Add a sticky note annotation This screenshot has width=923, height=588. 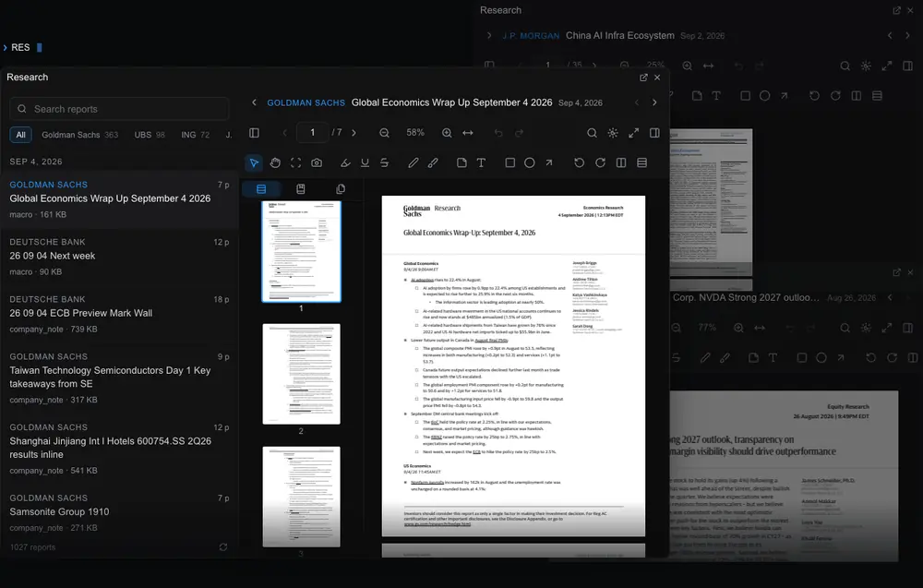point(461,163)
